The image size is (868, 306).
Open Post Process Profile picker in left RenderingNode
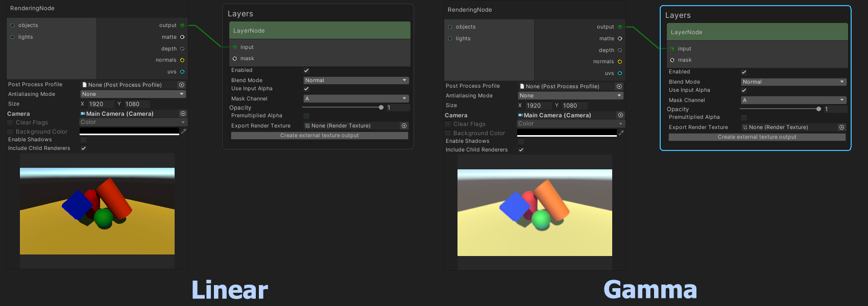click(181, 85)
